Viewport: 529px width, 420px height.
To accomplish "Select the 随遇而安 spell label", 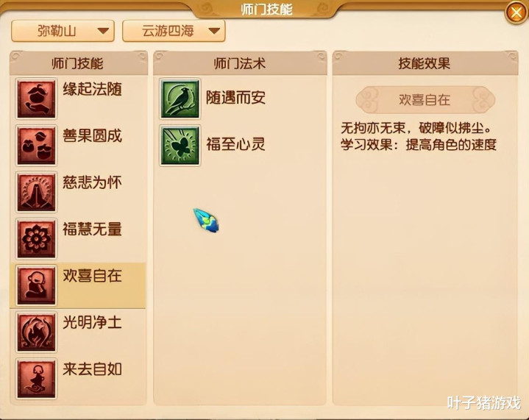I will click(x=235, y=98).
